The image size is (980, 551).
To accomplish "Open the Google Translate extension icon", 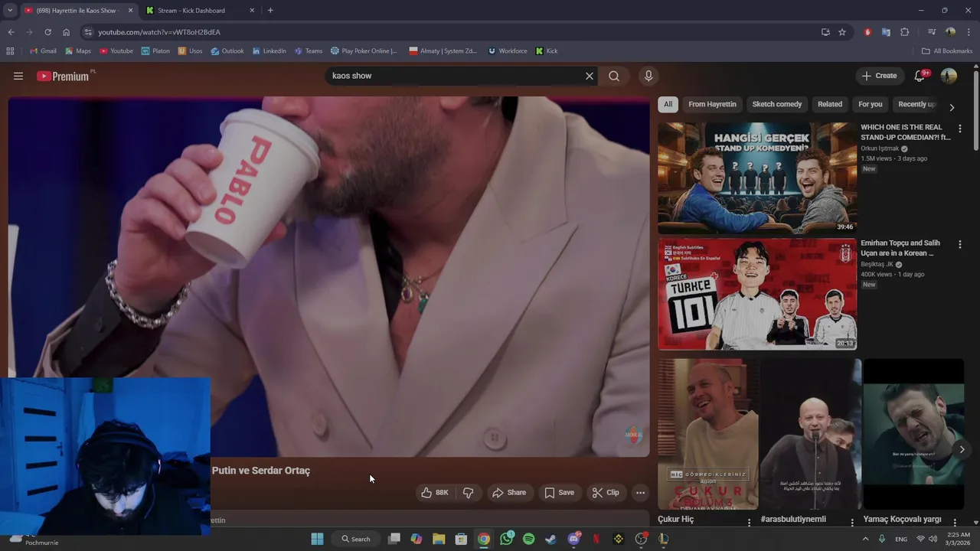I will pyautogui.click(x=886, y=32).
